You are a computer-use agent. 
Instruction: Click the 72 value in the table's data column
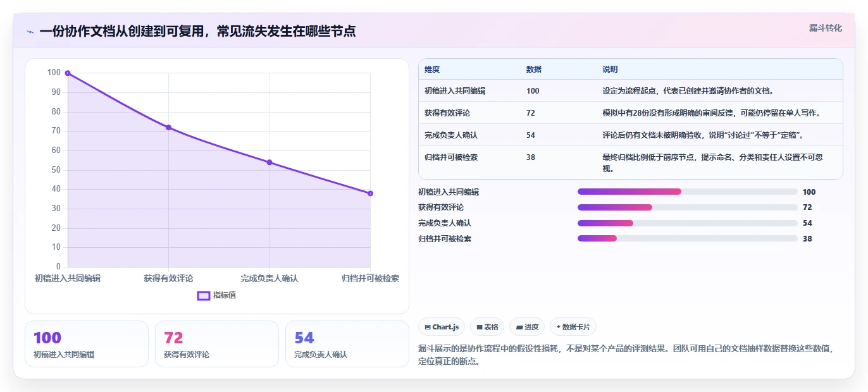point(531,113)
